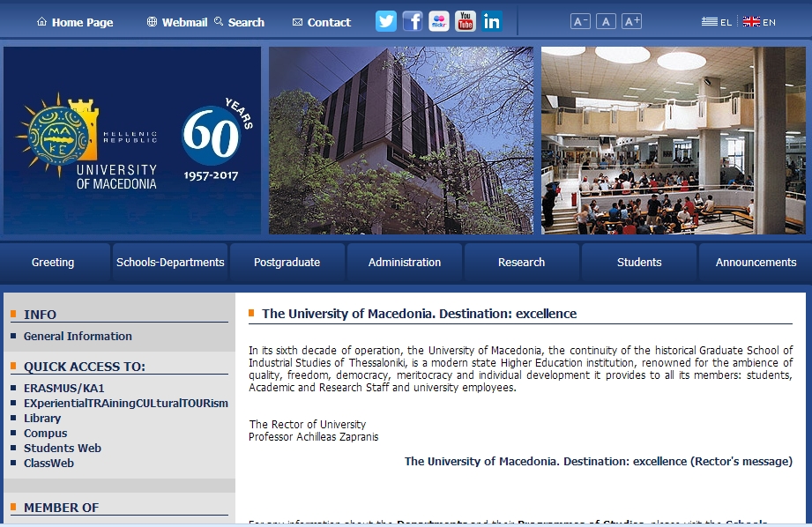Open ClassWeb quick access link

click(48, 464)
